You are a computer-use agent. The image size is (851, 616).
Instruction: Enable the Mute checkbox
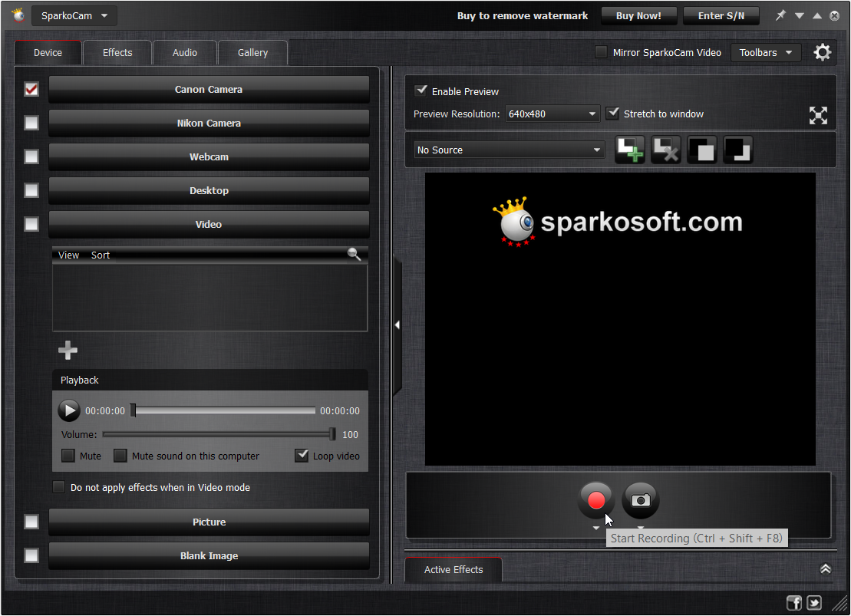click(68, 456)
